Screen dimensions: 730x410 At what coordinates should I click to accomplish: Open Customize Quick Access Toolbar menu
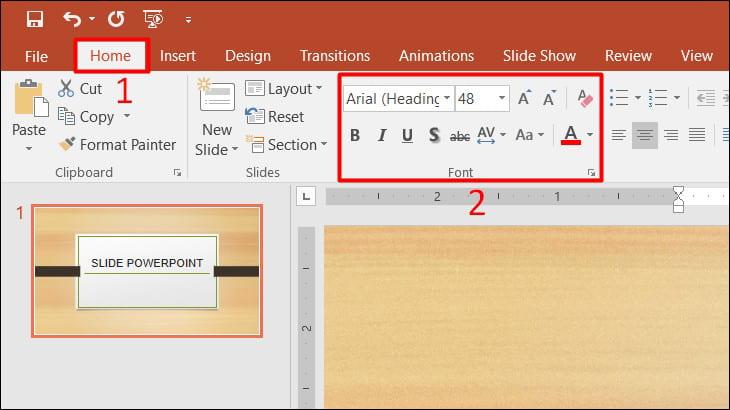pos(188,20)
